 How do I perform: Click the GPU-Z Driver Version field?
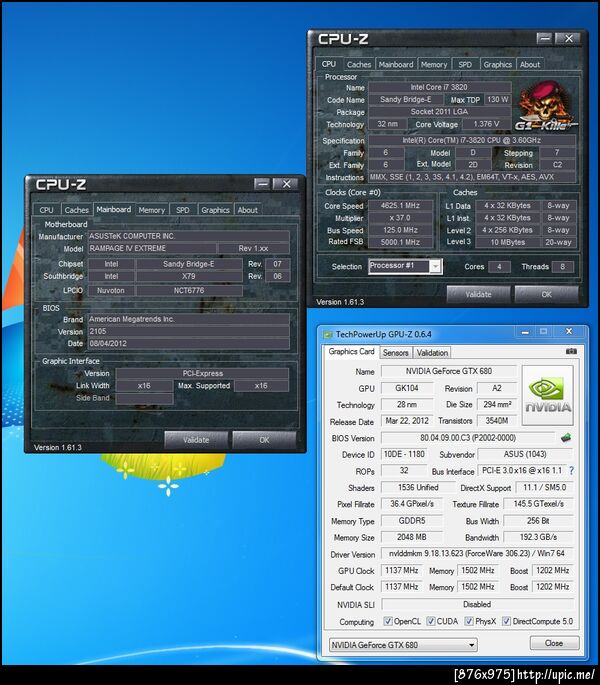(x=477, y=553)
